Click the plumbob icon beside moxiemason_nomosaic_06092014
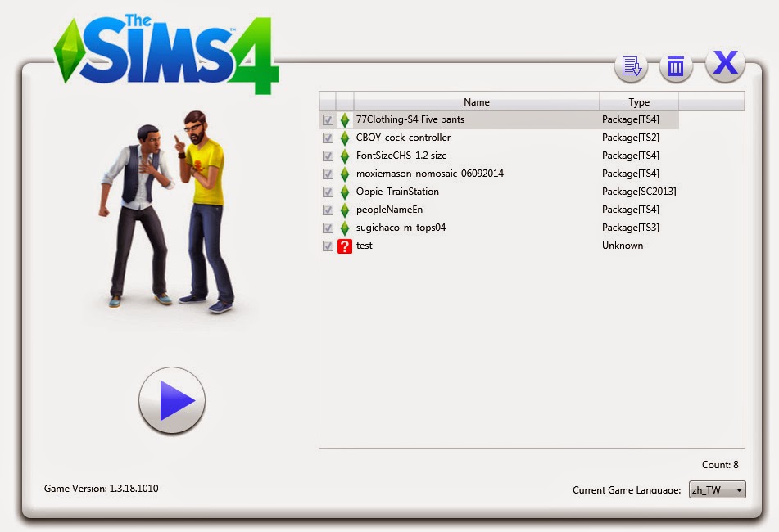Image resolution: width=779 pixels, height=532 pixels. 344,174
